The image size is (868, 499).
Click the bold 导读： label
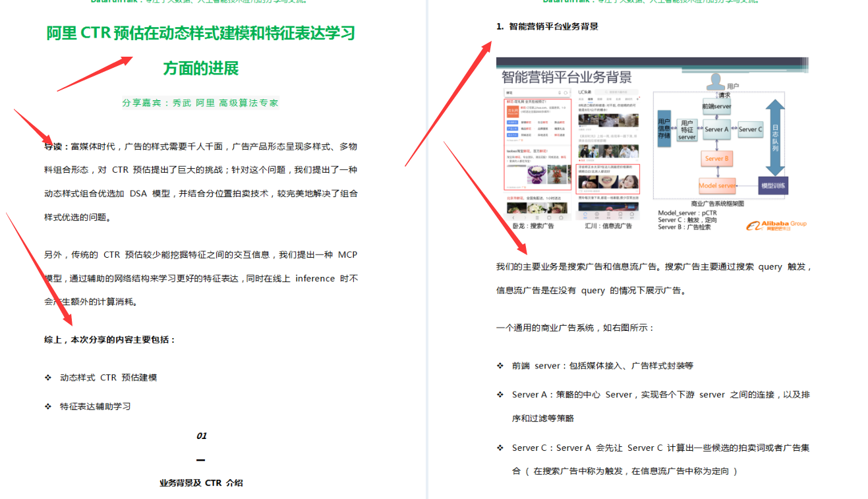coord(57,146)
